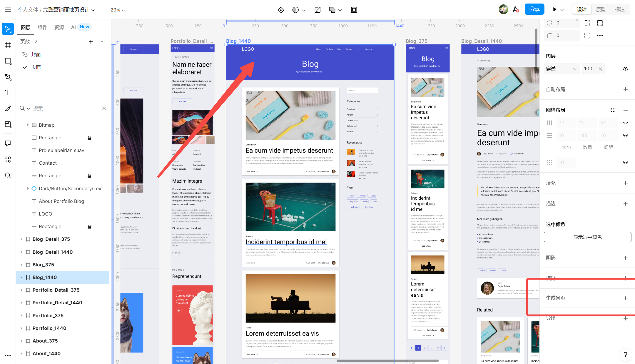The width and height of the screenshot is (635, 364).
Task: Toggle visibility of the row grid row
Action: (x=626, y=135)
